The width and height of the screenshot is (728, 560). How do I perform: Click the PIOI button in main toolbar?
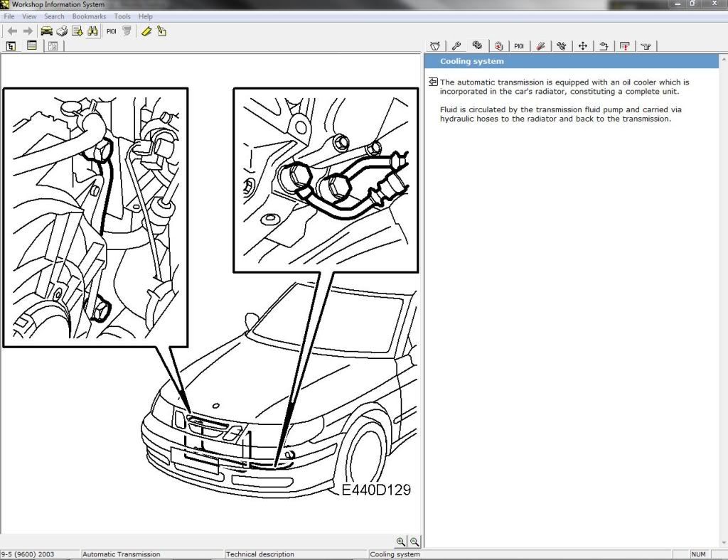tap(112, 31)
